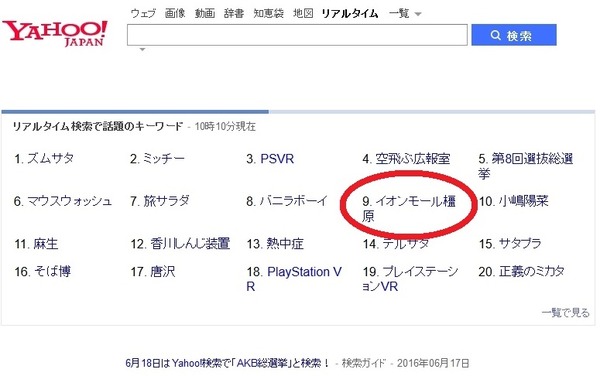Screen dimensions: 600x376
Task: Select the リアルタイム search tab
Action: pyautogui.click(x=350, y=13)
